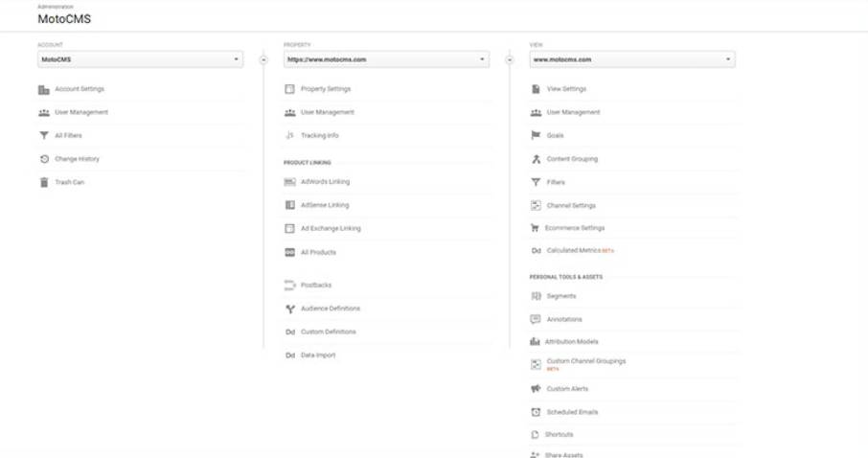Open the MotoCMS account dropdown
868x458 pixels.
tap(140, 59)
